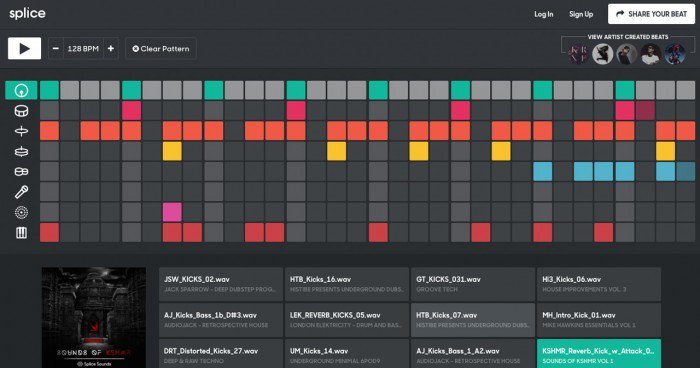
Task: Select the piano keys track icon
Action: (21, 233)
